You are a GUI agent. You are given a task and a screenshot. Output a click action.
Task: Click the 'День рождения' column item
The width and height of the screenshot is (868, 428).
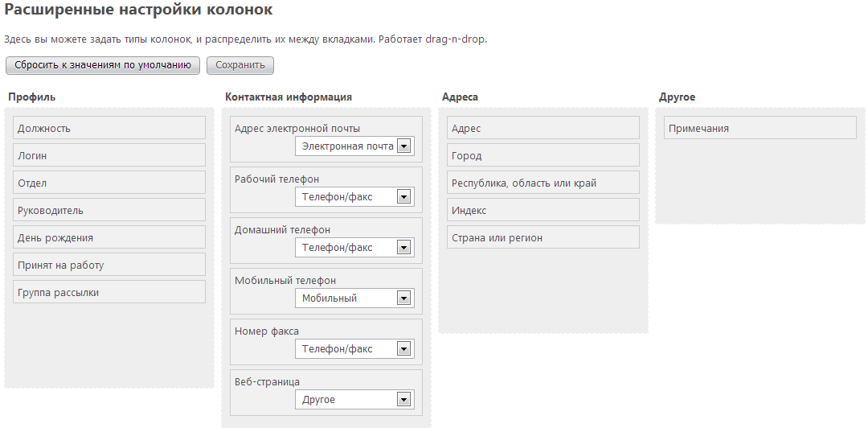click(x=109, y=237)
